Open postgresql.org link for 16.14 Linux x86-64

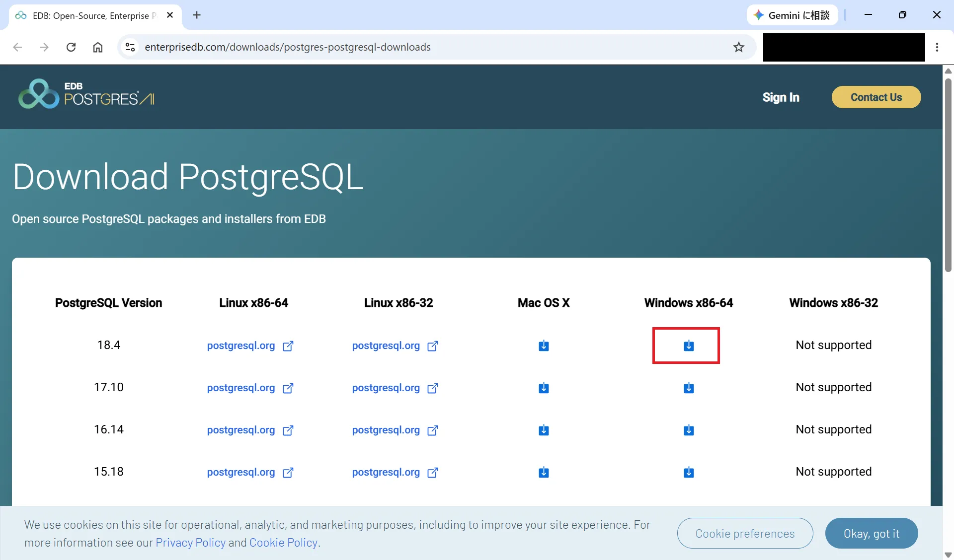(x=250, y=430)
